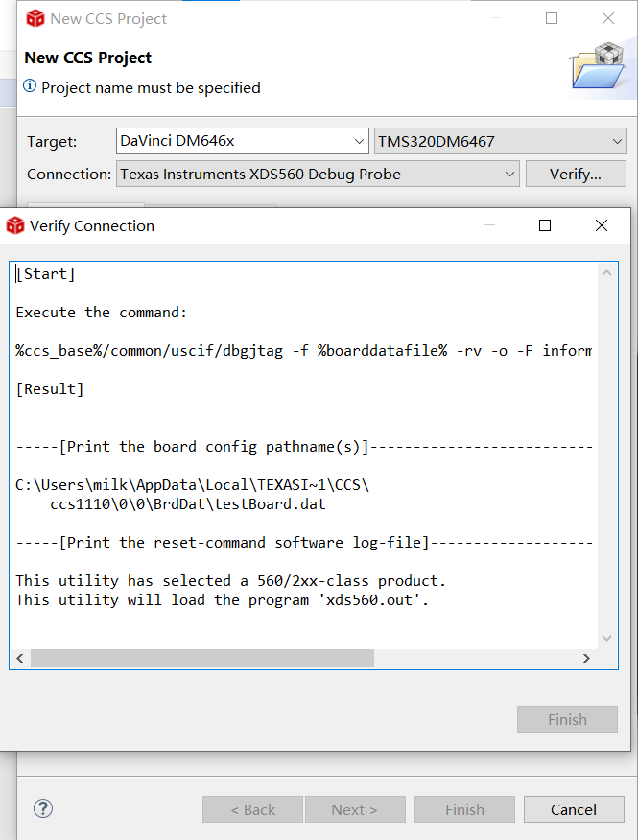
Task: Go to the wizard's Next > page
Action: (x=354, y=809)
